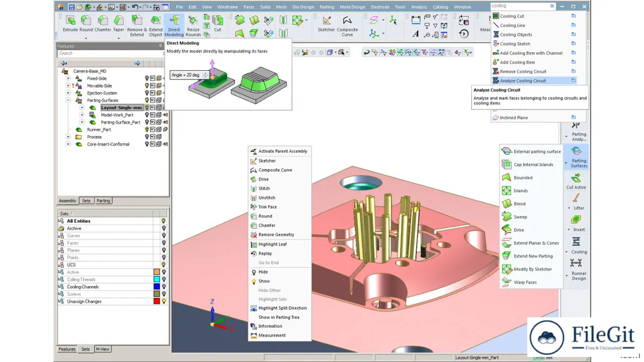Choose Warp Faces in parting list
Image resolution: width=644 pixels, height=362 pixels.
531,282
